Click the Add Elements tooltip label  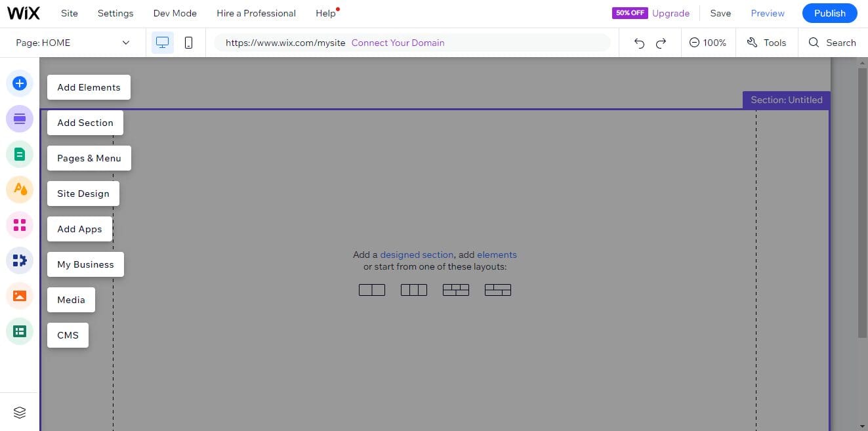[89, 87]
